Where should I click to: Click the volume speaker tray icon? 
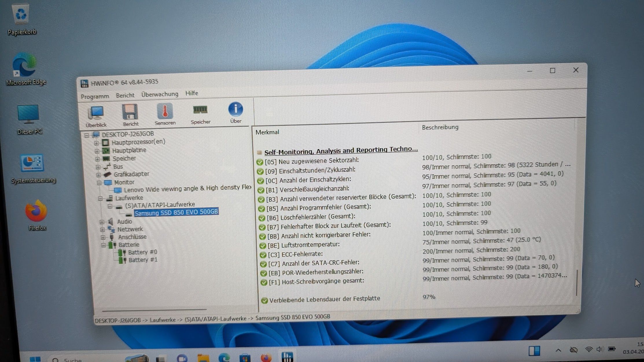tap(600, 349)
